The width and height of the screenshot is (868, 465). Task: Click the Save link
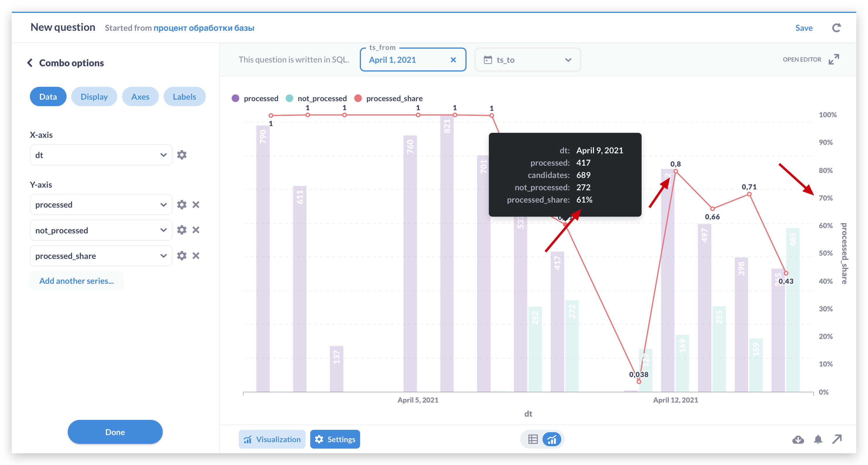(x=804, y=28)
